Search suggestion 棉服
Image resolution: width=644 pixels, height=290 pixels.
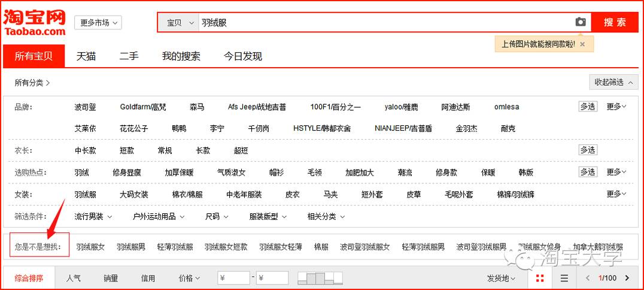tap(321, 247)
